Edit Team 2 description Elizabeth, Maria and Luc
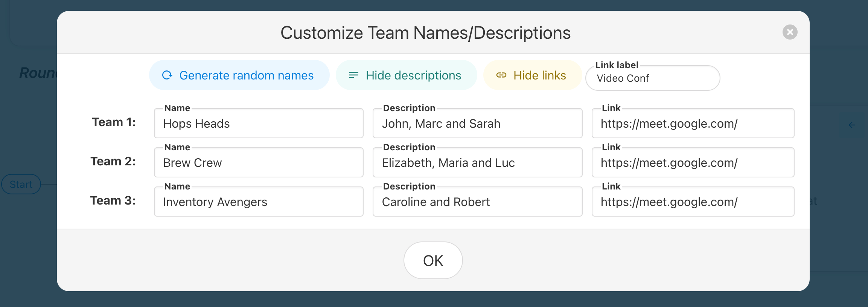Viewport: 868px width, 307px height. click(x=477, y=162)
